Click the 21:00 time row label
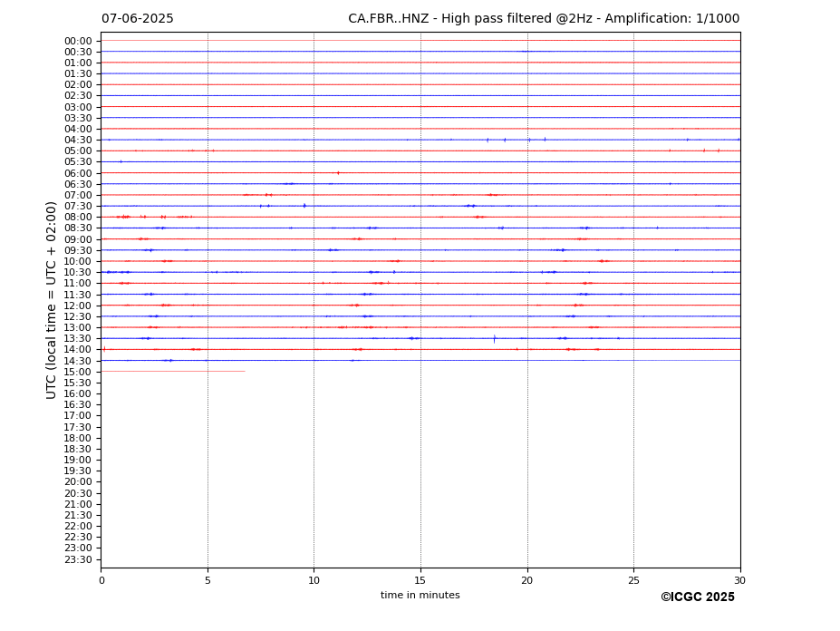 (x=78, y=505)
